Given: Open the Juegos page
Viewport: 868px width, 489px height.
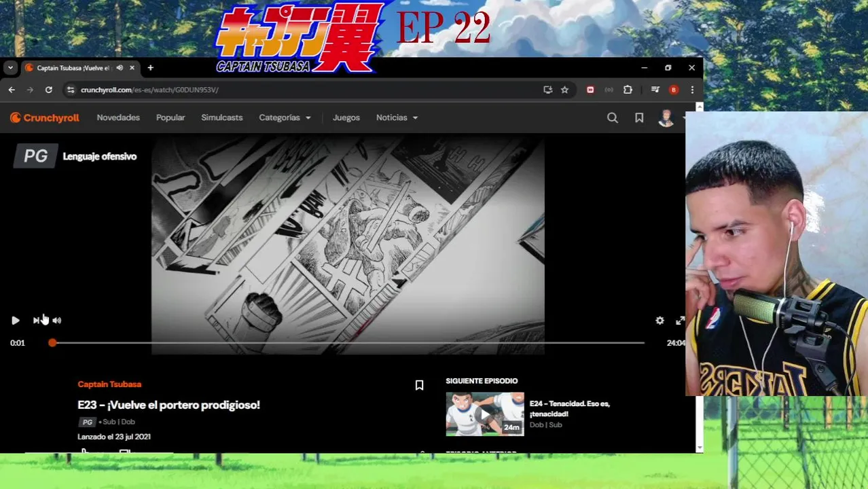Looking at the screenshot, I should pos(346,117).
